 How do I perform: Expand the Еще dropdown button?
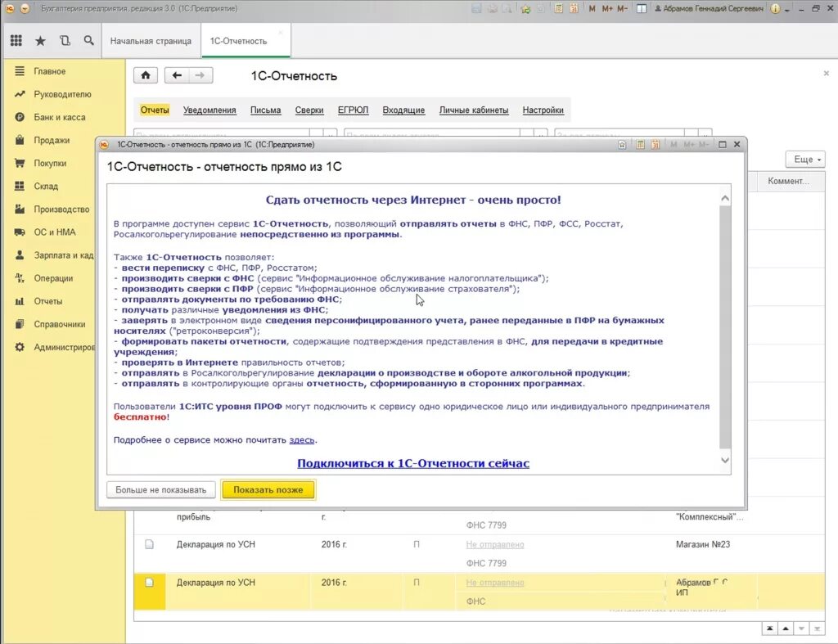[805, 160]
